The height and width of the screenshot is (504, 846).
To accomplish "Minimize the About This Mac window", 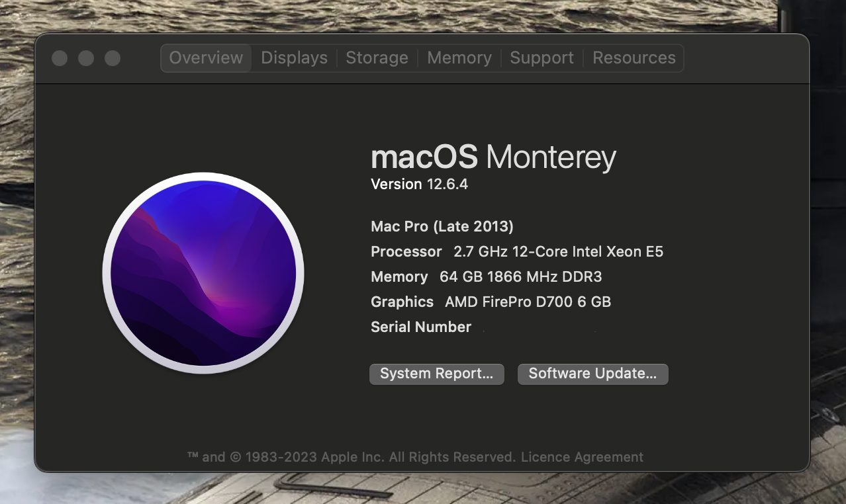I will pyautogui.click(x=86, y=58).
